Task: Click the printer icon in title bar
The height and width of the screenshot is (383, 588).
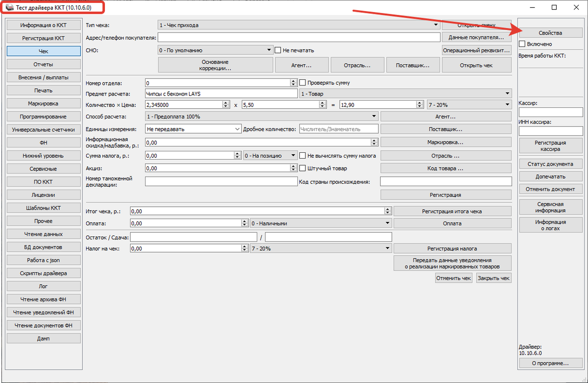Action: [9, 7]
